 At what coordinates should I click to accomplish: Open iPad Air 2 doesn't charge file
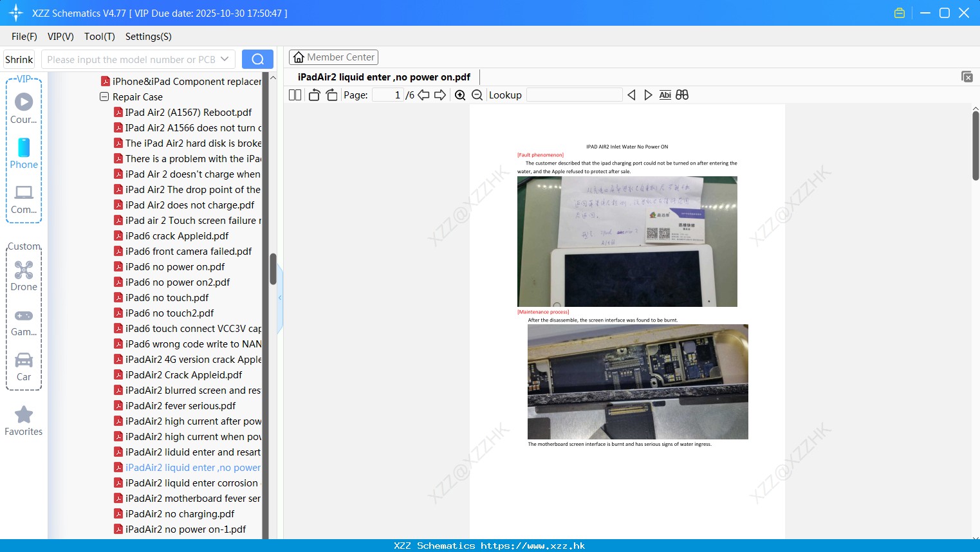[x=188, y=174]
